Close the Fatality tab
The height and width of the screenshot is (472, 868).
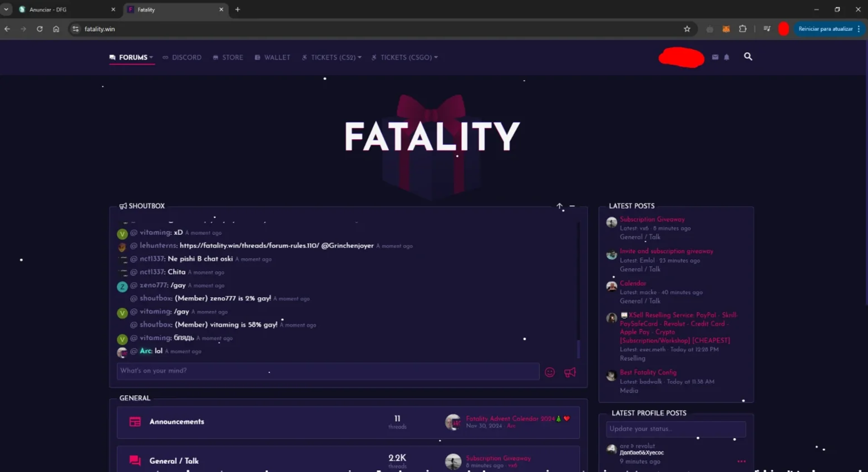coord(221,9)
